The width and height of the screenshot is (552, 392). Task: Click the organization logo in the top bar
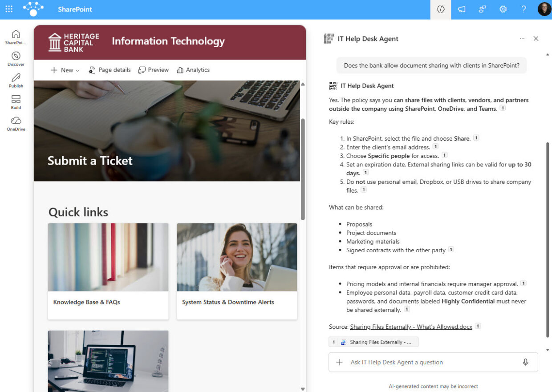coord(33,8)
